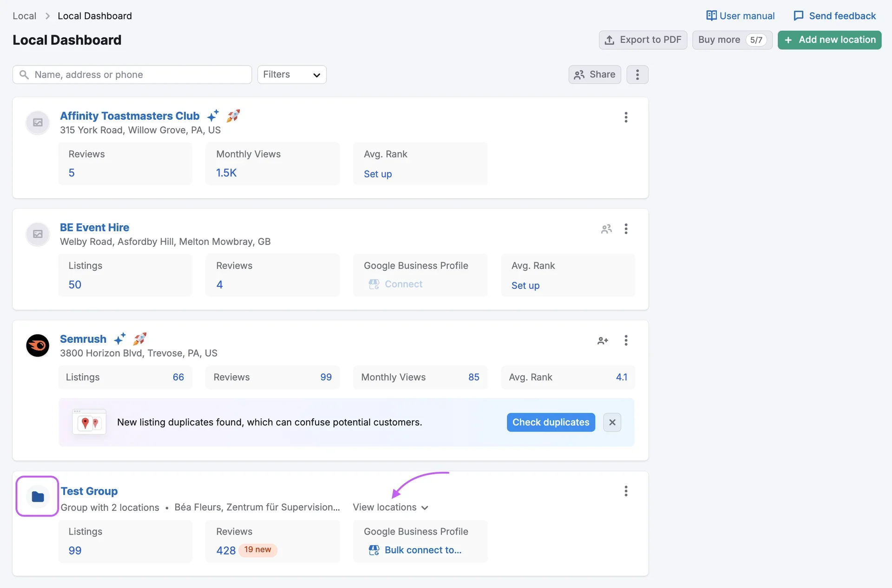Open Listings count 99 for Test Group
This screenshot has width=892, height=588.
[75, 550]
